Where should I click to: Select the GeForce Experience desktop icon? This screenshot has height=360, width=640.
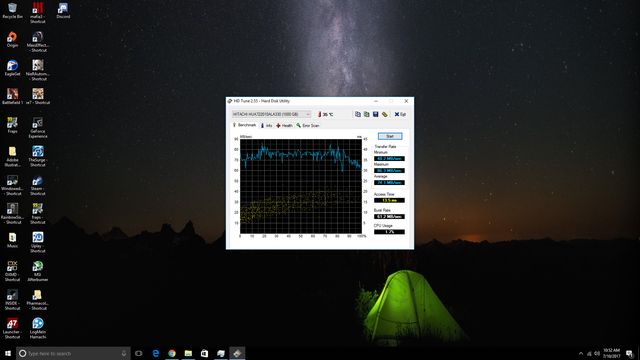coord(38,128)
